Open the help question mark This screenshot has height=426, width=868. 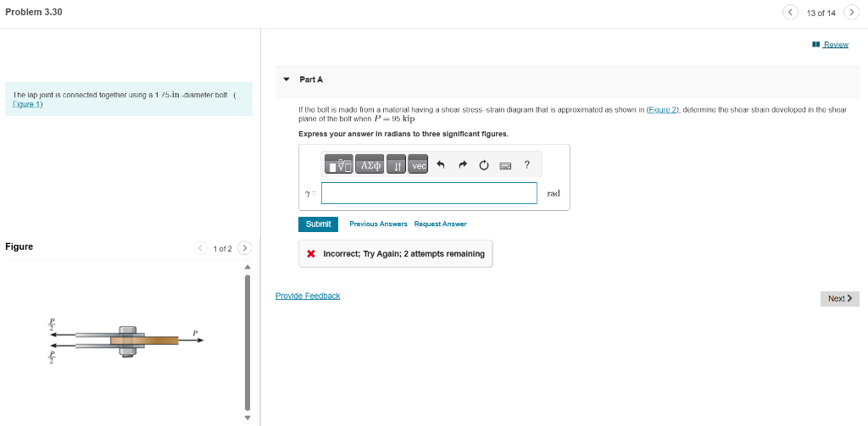[527, 164]
